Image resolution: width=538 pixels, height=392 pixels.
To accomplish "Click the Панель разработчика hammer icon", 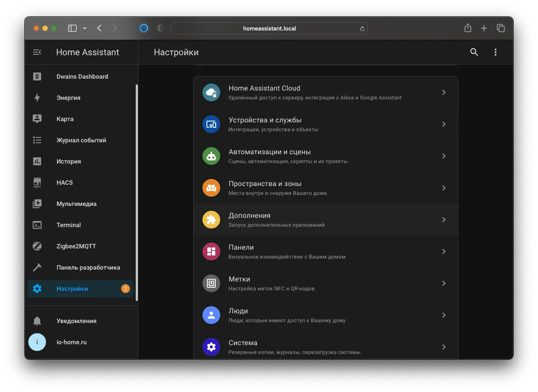I will (37, 267).
